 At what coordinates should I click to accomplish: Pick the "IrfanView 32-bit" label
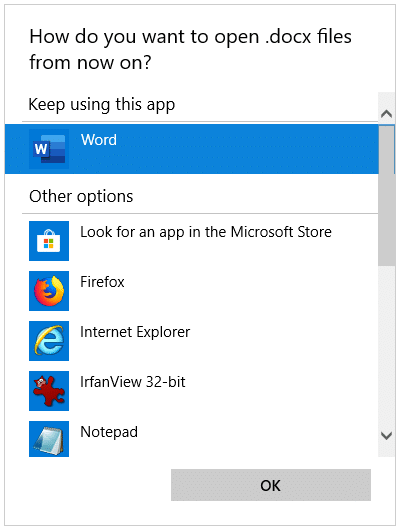133,382
